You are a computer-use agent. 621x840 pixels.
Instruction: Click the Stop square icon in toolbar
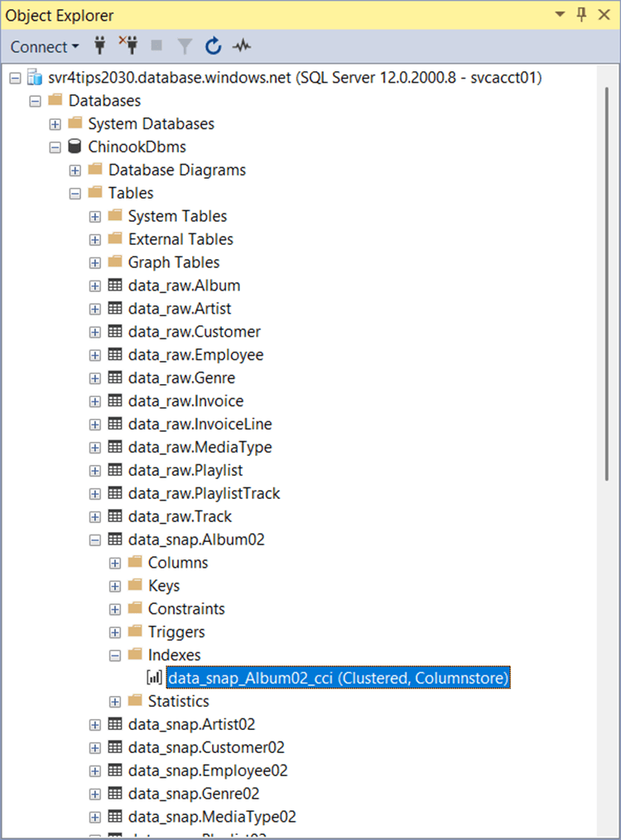click(156, 46)
